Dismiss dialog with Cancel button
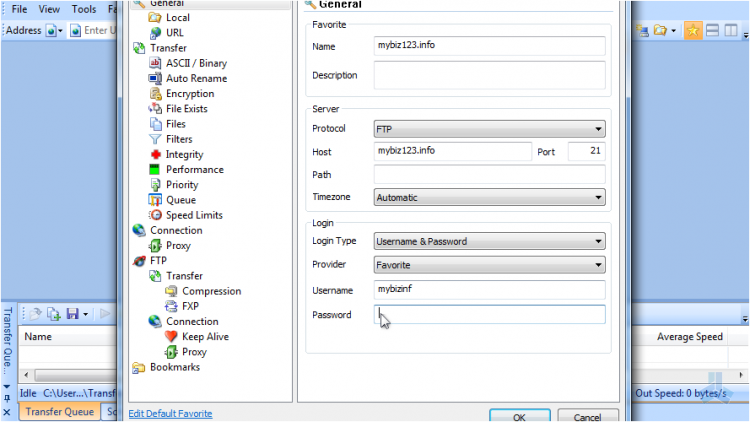The height and width of the screenshot is (422, 750). 587,416
